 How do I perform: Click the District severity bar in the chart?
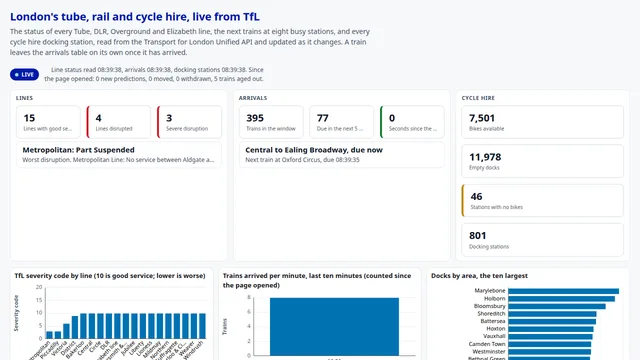pos(75,327)
